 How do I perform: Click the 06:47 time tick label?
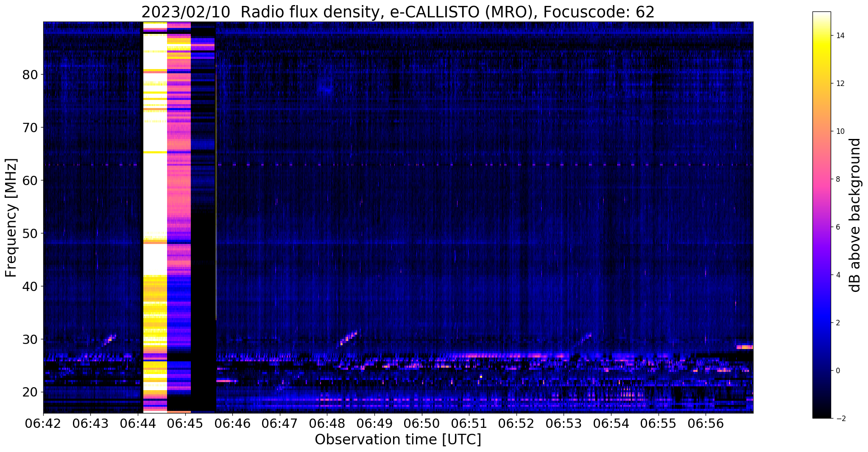280,423
